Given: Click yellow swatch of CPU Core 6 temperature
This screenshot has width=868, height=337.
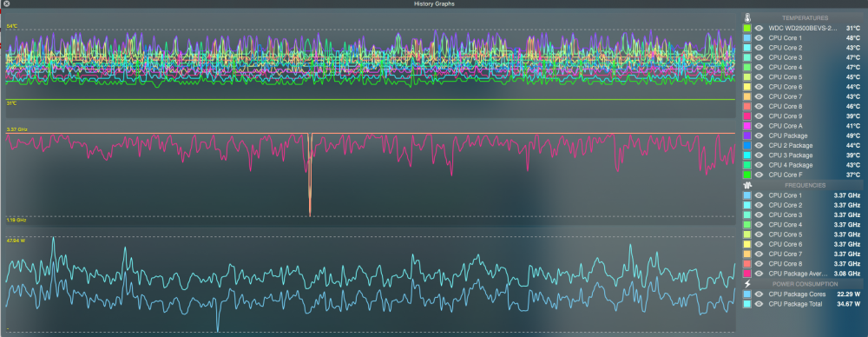Looking at the screenshot, I should click(x=747, y=87).
